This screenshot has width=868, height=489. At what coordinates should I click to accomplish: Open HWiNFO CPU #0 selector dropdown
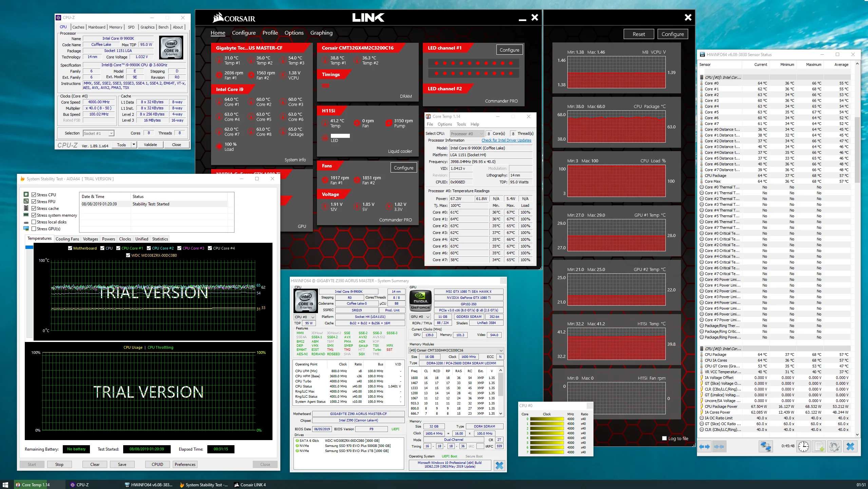coord(304,317)
